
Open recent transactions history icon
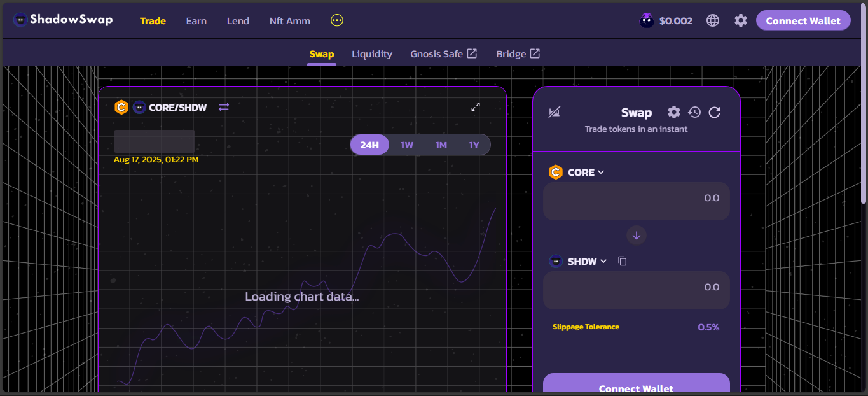tap(694, 113)
